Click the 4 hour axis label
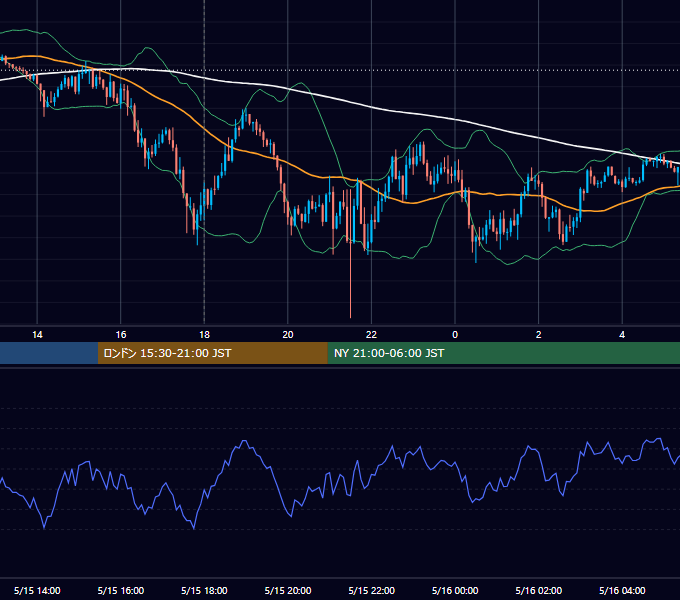 622,335
